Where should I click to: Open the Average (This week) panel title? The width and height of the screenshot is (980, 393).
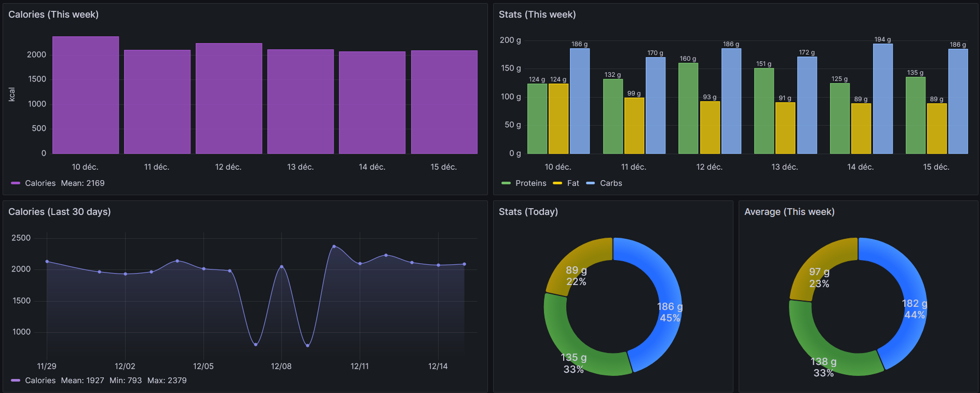[790, 212]
